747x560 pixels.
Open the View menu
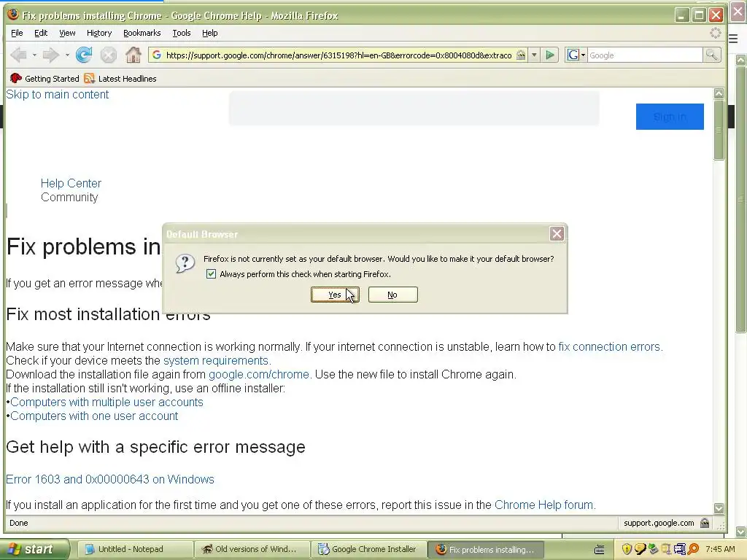(x=67, y=33)
